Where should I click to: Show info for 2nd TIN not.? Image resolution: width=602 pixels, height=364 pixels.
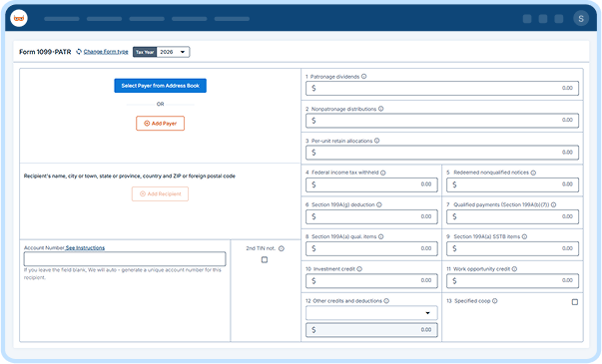pos(282,248)
